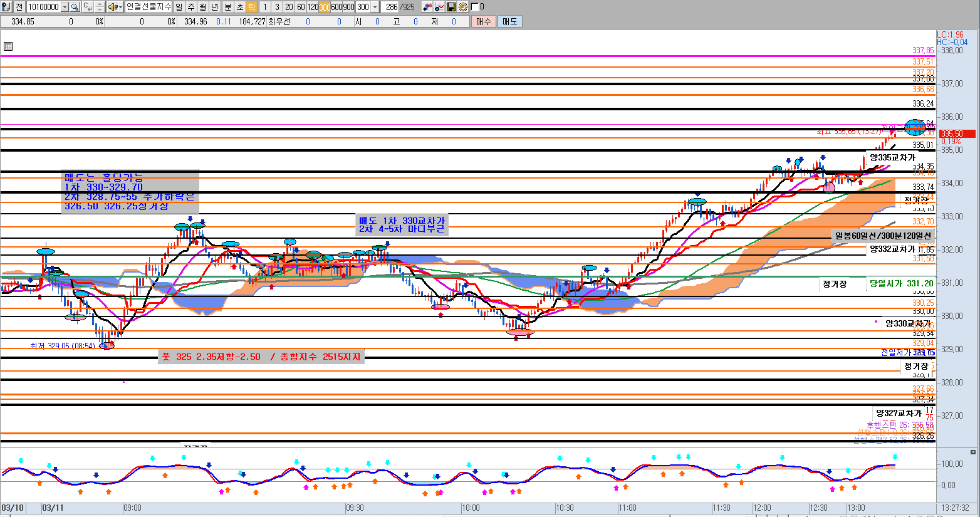Click the 최고 high price marker label
This screenshot has height=517, width=980.
click(x=849, y=132)
